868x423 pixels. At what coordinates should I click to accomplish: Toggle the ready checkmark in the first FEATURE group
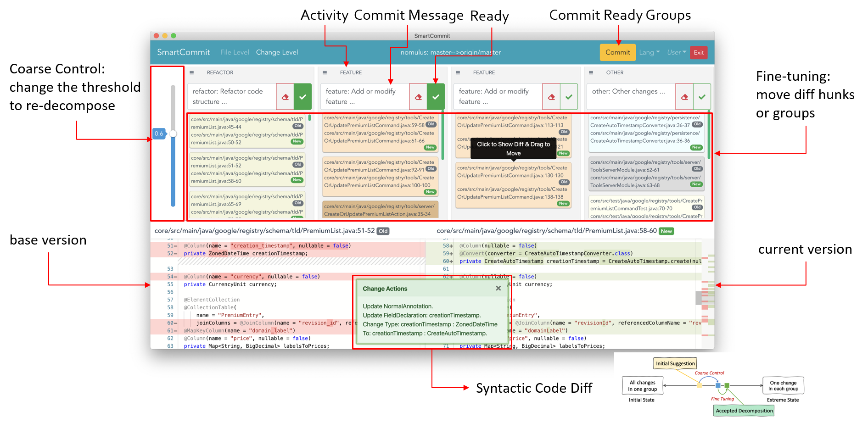coord(436,97)
